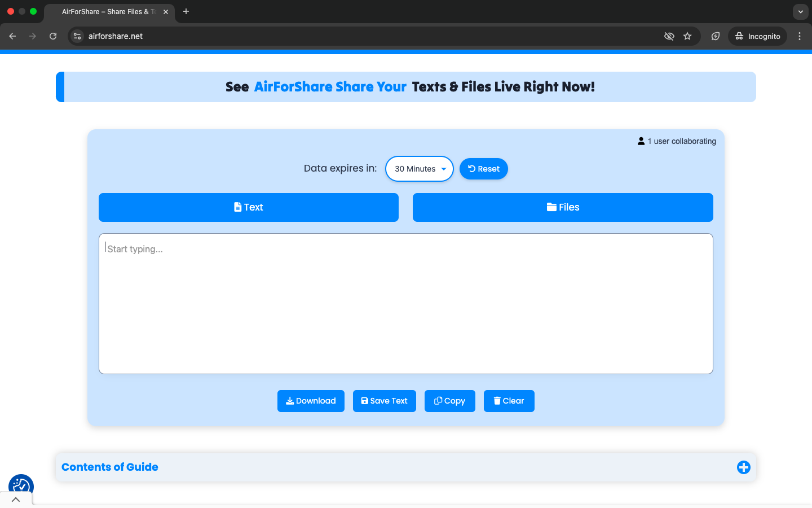Click the 1 user collaborating indicator
Image resolution: width=812 pixels, height=508 pixels.
click(x=677, y=141)
